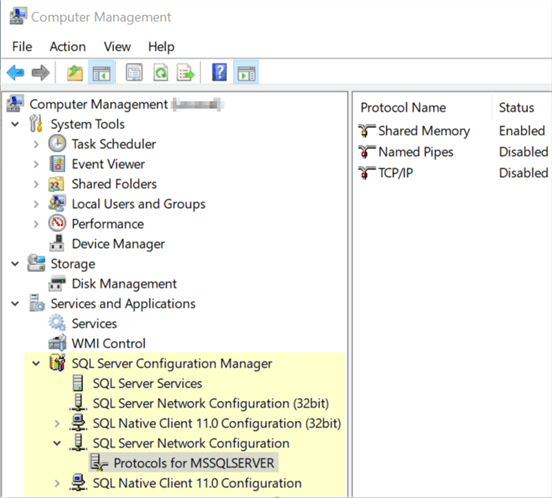Open the View menu
552x498 pixels.
117,46
